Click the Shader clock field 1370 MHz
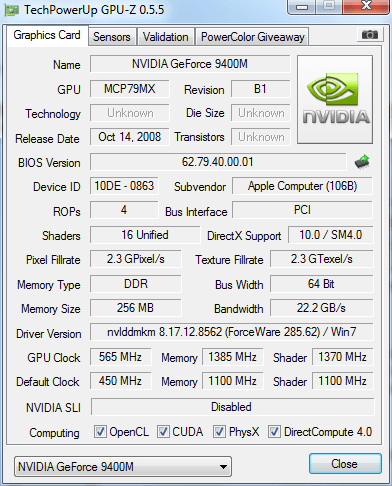 tap(343, 357)
